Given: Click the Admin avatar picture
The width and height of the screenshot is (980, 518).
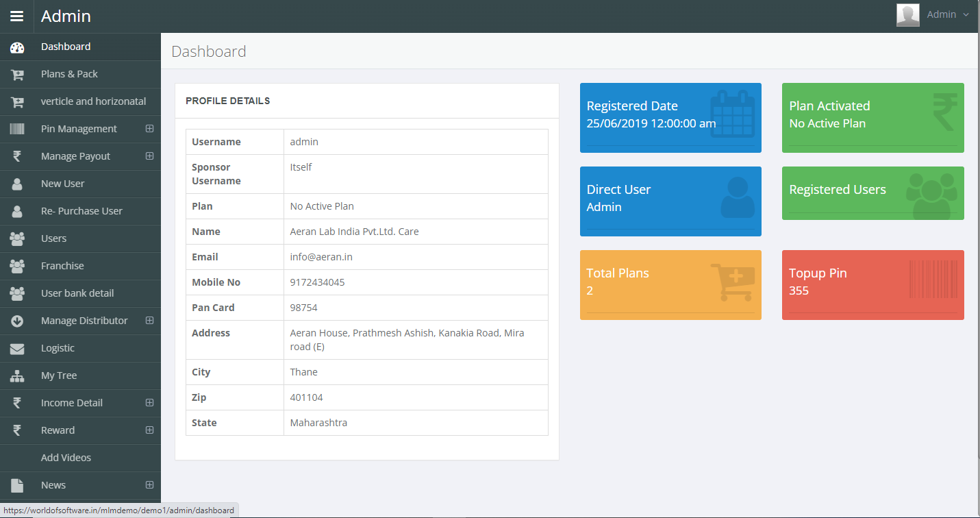Looking at the screenshot, I should 908,15.
